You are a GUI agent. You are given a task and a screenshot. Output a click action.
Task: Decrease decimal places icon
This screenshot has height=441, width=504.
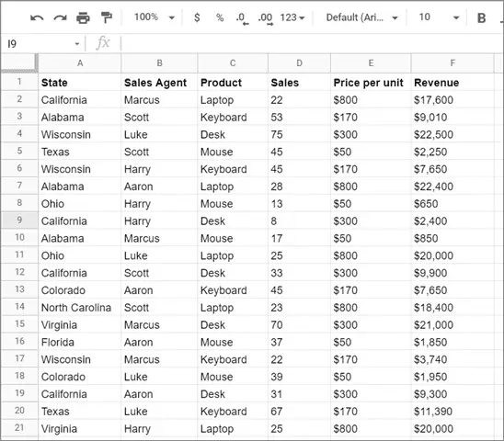tap(243, 18)
